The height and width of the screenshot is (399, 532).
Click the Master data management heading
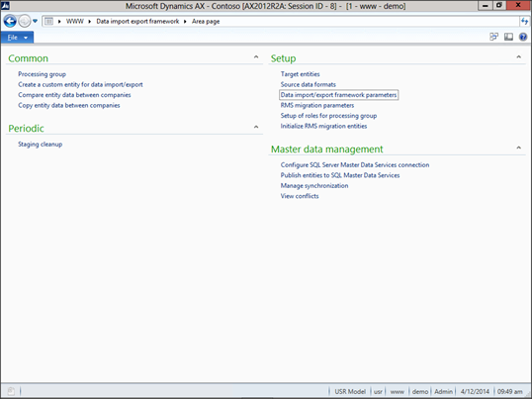[x=326, y=150]
